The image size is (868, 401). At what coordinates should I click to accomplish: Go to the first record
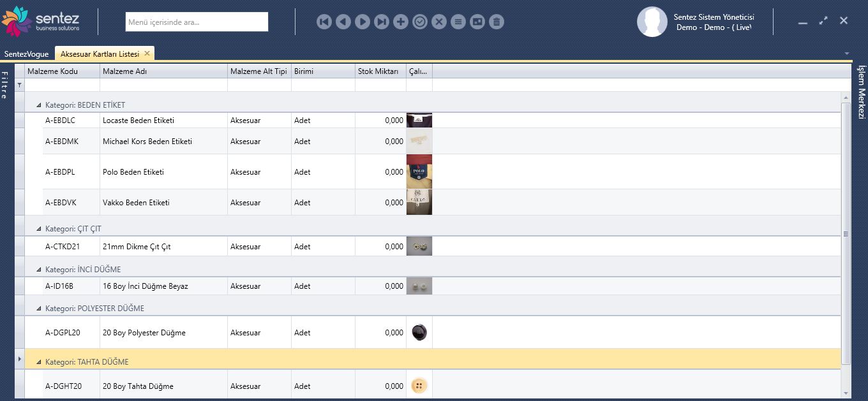[324, 22]
